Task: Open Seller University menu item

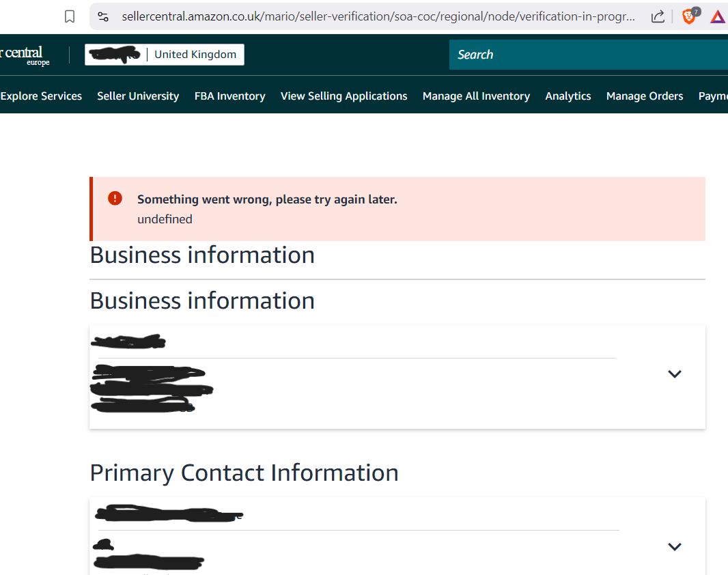Action: (138, 96)
